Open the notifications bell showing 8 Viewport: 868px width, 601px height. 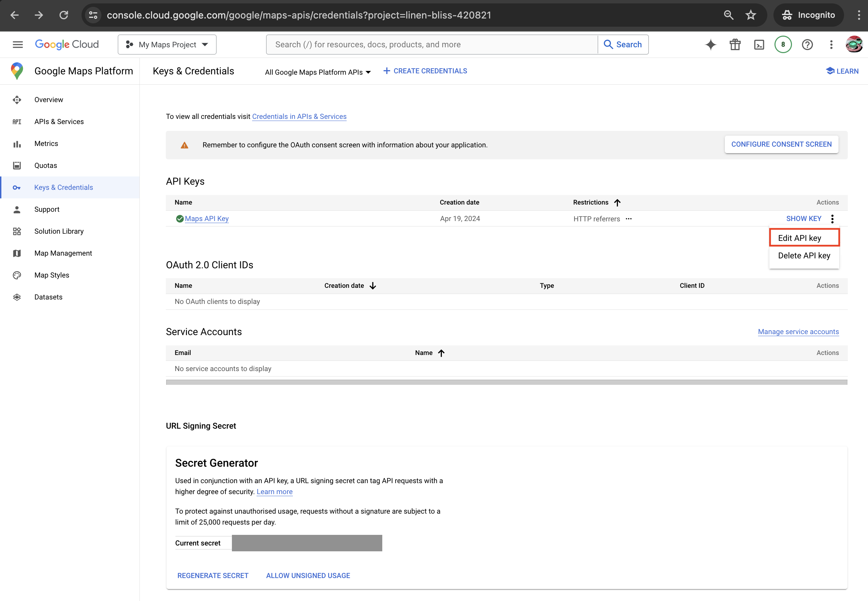[x=783, y=45]
